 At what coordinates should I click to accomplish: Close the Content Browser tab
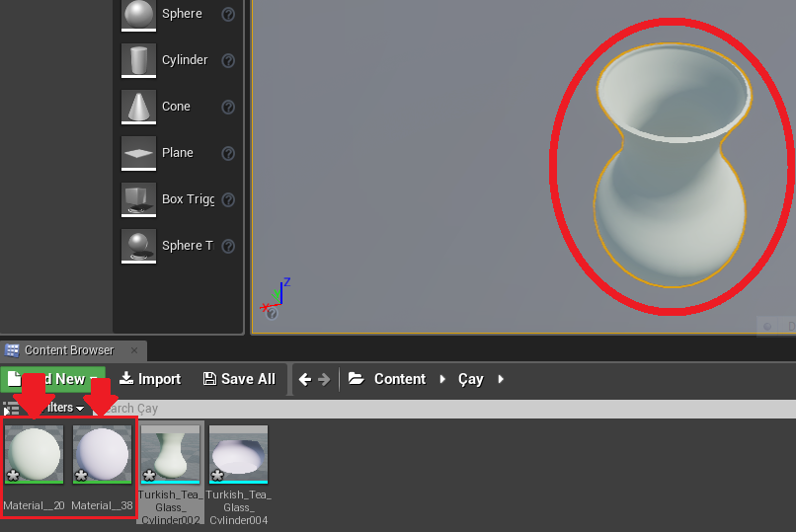(134, 350)
